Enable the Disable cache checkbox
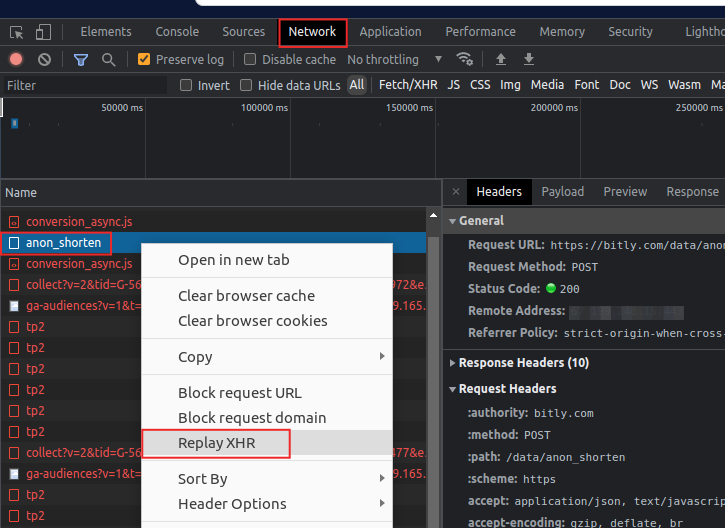 tap(251, 60)
